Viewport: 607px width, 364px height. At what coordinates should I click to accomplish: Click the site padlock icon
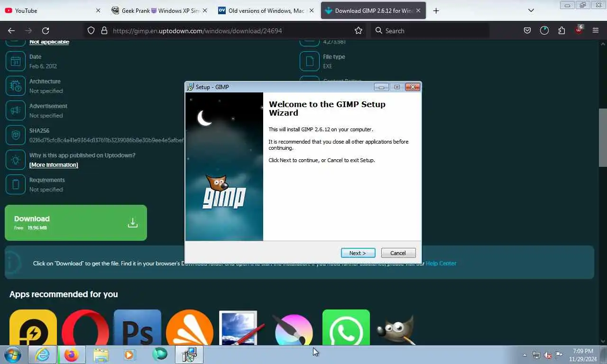(104, 30)
